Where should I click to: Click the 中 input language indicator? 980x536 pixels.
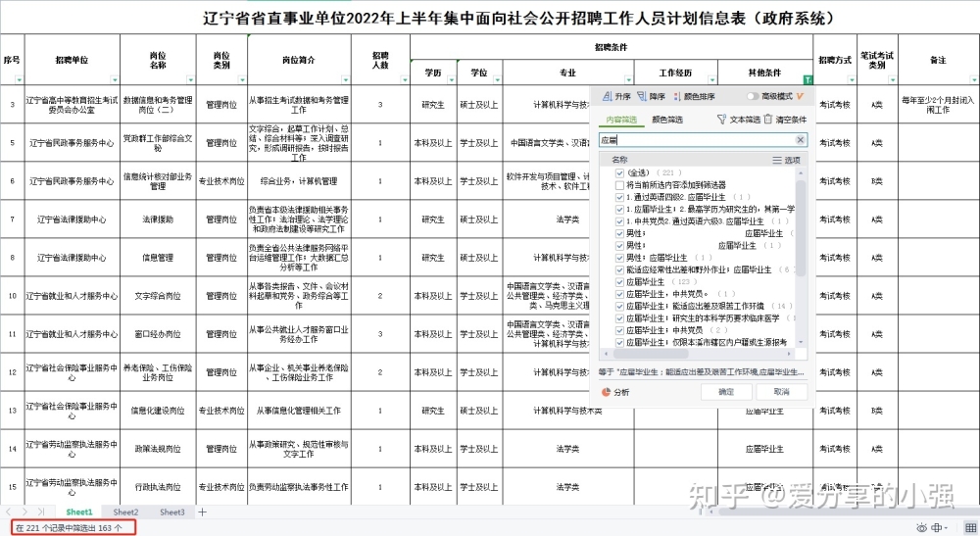point(938,528)
